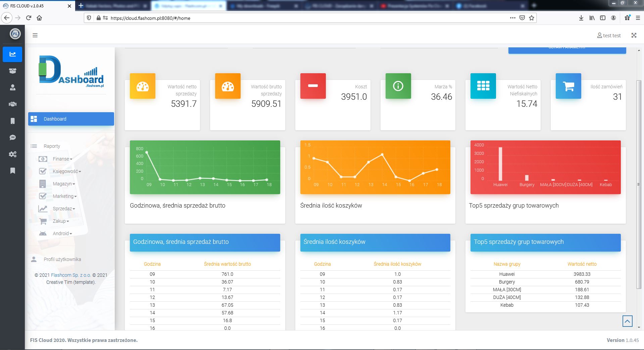Bookmark page with star icon
The width and height of the screenshot is (644, 350).
pyautogui.click(x=532, y=18)
